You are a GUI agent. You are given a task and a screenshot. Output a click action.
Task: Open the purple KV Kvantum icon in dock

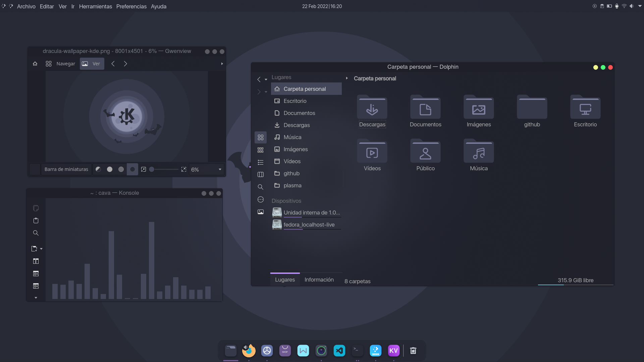pos(394,351)
